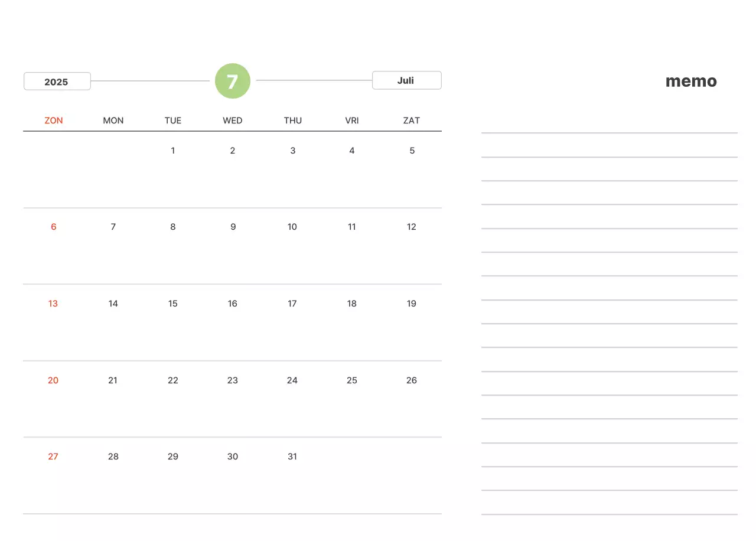The width and height of the screenshot is (756, 541).
Task: Click date 16 under WED
Action: click(x=233, y=304)
